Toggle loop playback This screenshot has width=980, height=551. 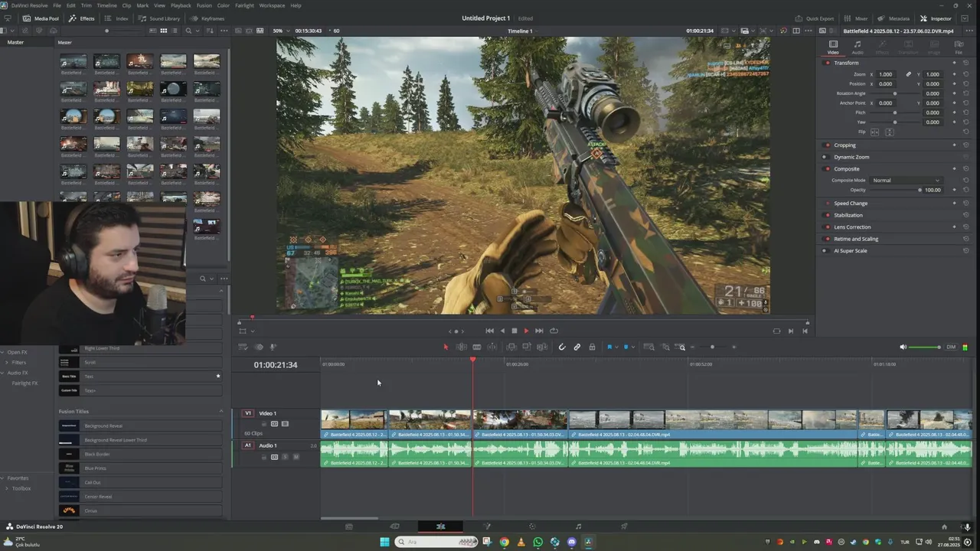tap(554, 331)
